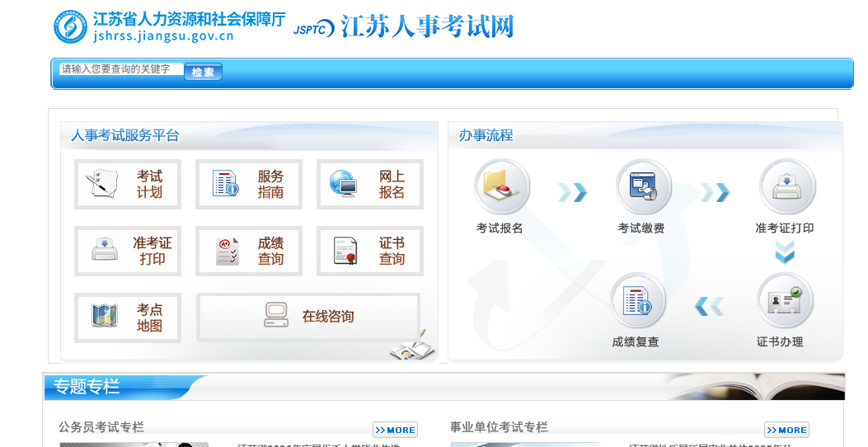Screen dimensions: 868x447
Task: Open 考点地图 exam site map icon
Action: [x=105, y=316]
